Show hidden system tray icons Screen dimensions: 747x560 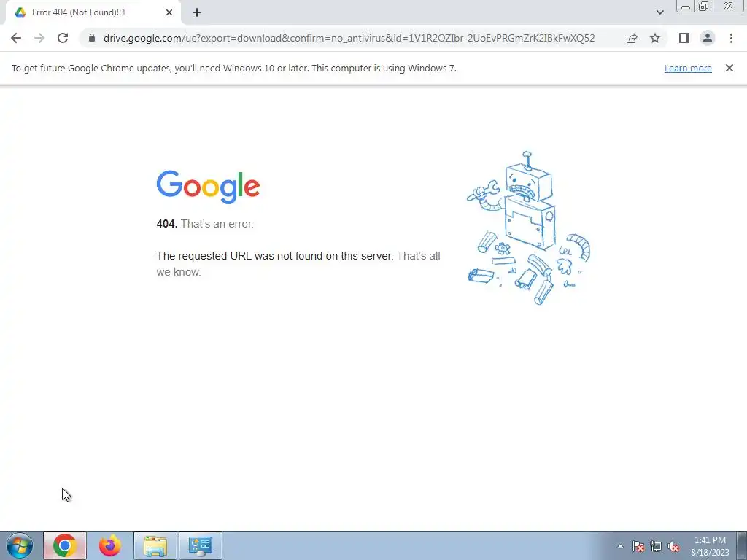coord(620,546)
